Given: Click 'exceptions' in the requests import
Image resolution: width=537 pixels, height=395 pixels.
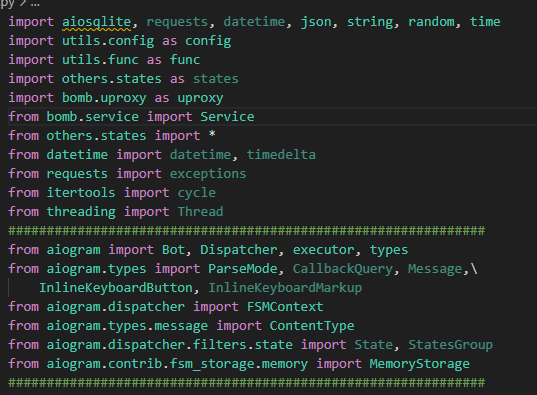Looking at the screenshot, I should tap(208, 174).
